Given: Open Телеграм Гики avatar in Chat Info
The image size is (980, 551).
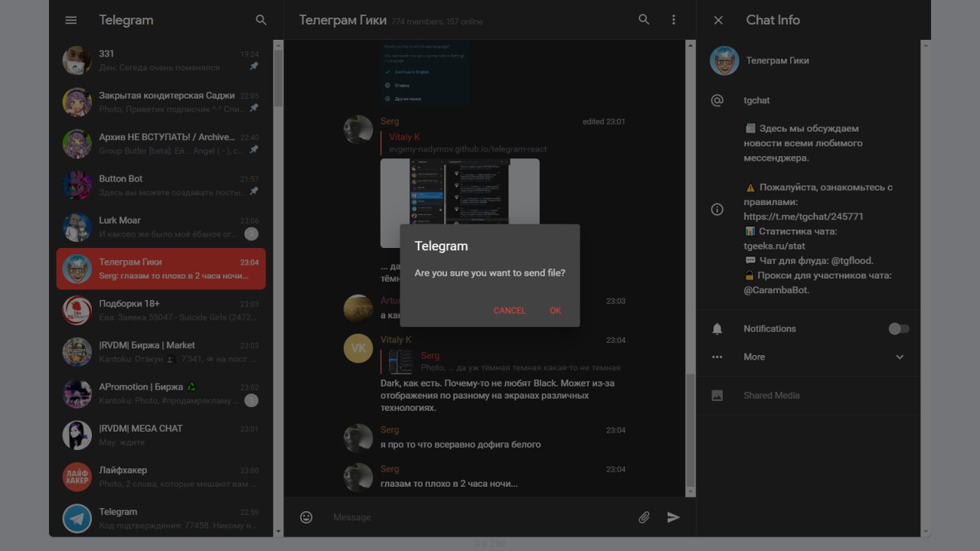Looking at the screenshot, I should (724, 60).
